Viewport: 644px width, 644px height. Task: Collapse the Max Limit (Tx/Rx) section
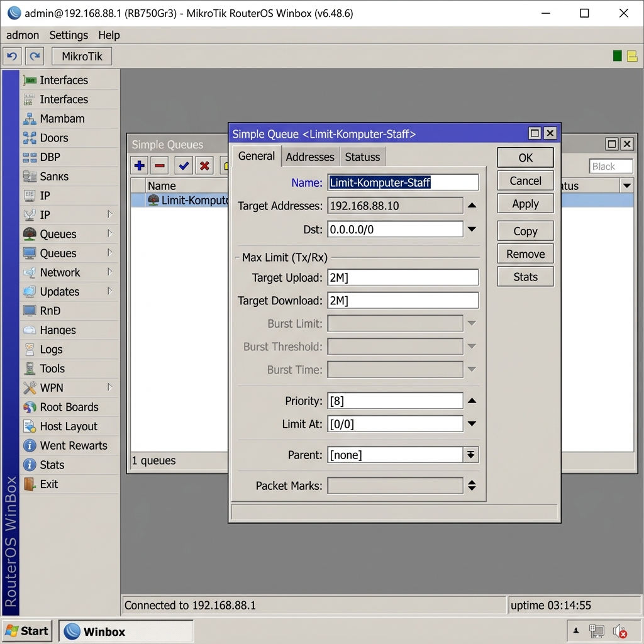[x=237, y=258]
